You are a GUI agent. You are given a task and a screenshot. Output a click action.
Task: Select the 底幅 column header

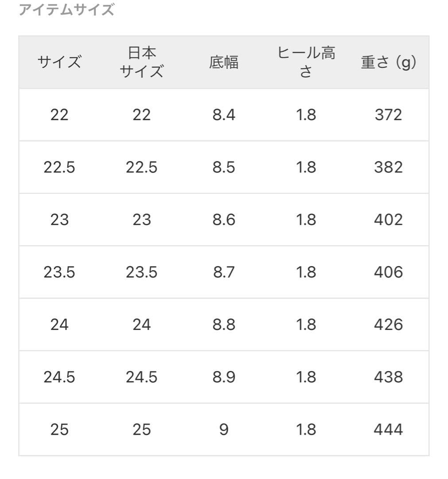(x=224, y=63)
